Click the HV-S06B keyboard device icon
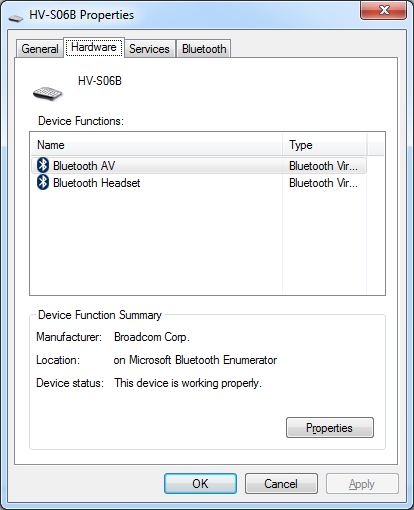The image size is (414, 510). point(48,93)
